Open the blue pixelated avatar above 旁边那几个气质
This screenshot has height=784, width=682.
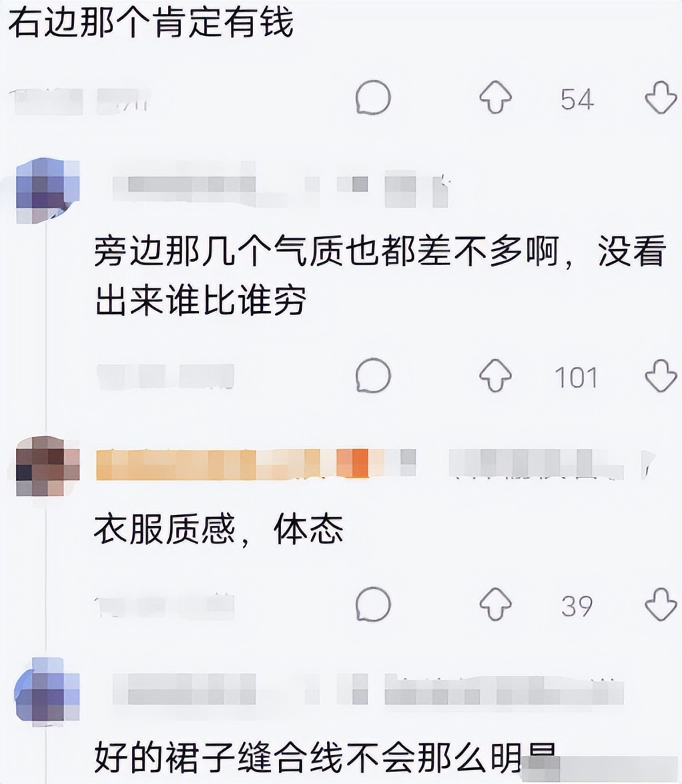(47, 190)
